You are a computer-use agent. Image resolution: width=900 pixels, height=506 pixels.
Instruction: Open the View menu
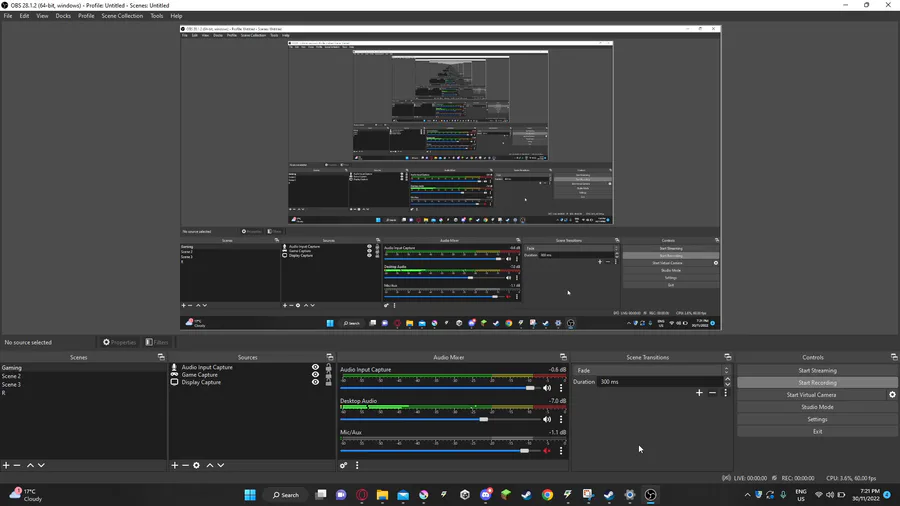[42, 16]
